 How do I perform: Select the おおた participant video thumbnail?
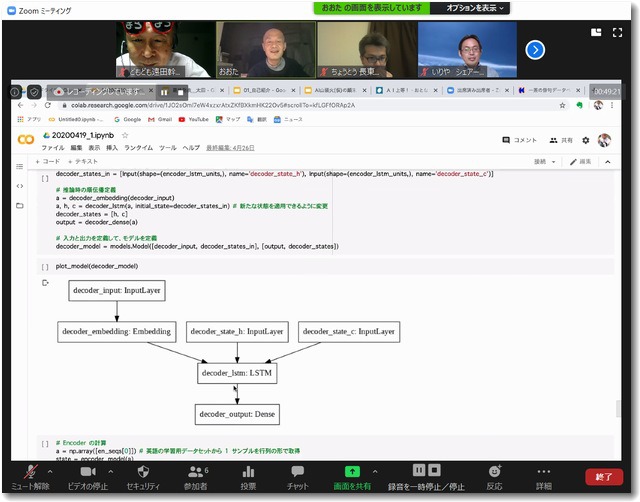(266, 50)
